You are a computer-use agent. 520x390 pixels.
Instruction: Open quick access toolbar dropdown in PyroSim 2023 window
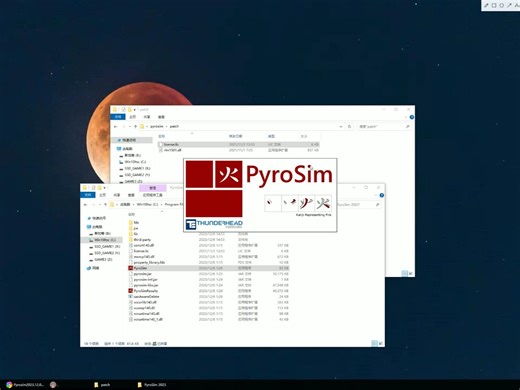point(105,188)
